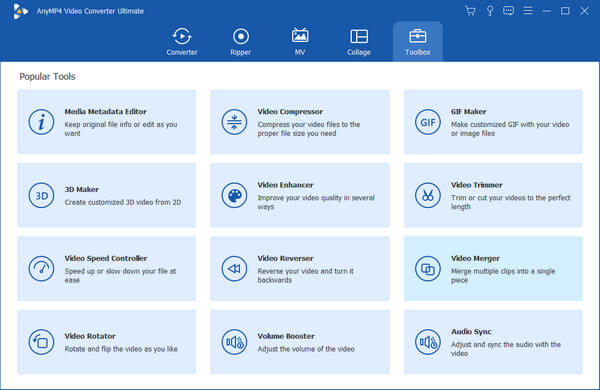The width and height of the screenshot is (600, 390).
Task: Click 'Rotate and flip the video' text
Action: [x=121, y=349]
